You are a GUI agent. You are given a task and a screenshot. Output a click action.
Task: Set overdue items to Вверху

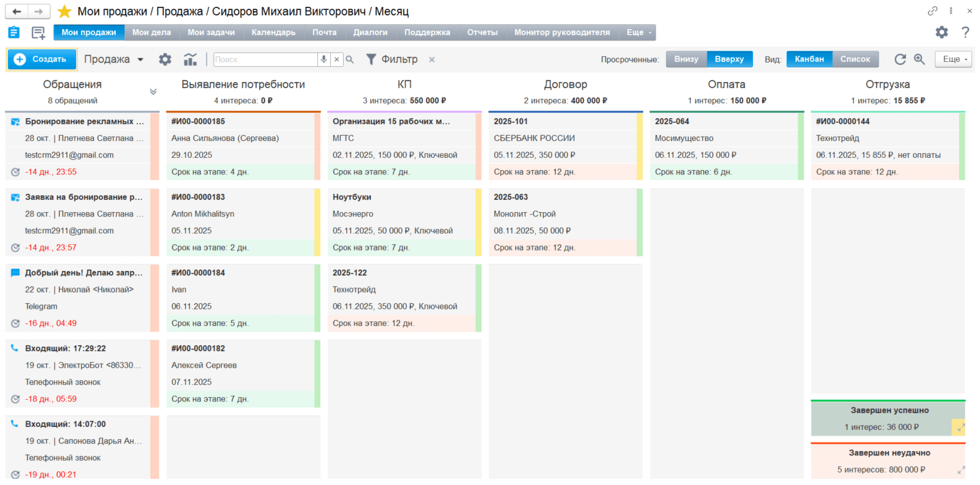(x=730, y=59)
